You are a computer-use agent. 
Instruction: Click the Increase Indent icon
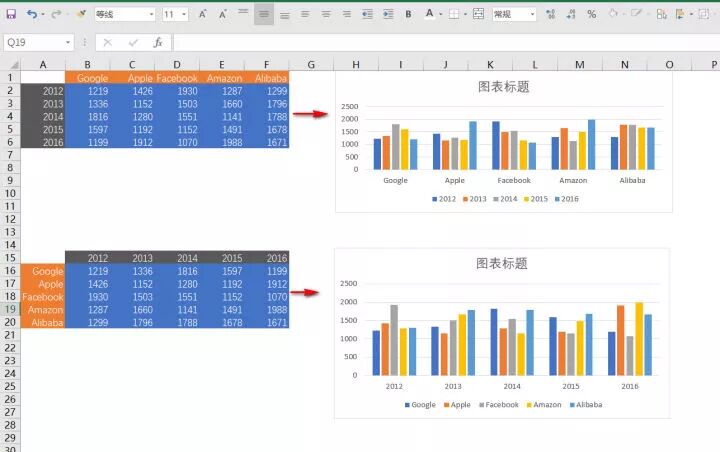pyautogui.click(x=388, y=14)
